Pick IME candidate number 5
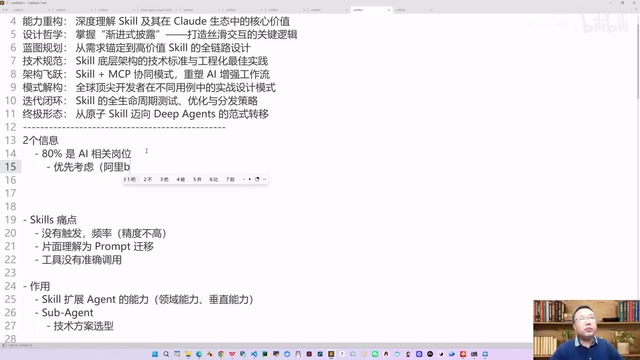This screenshot has width=640, height=360. (x=197, y=179)
